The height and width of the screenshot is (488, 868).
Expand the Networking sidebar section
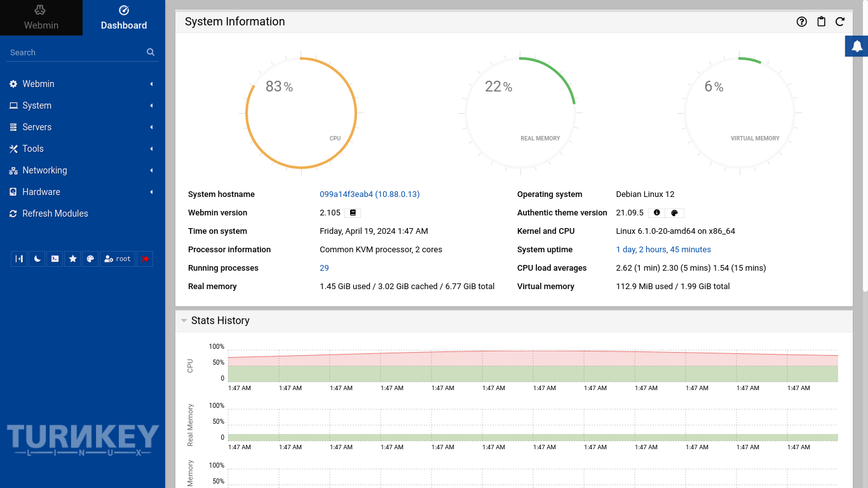[44, 170]
